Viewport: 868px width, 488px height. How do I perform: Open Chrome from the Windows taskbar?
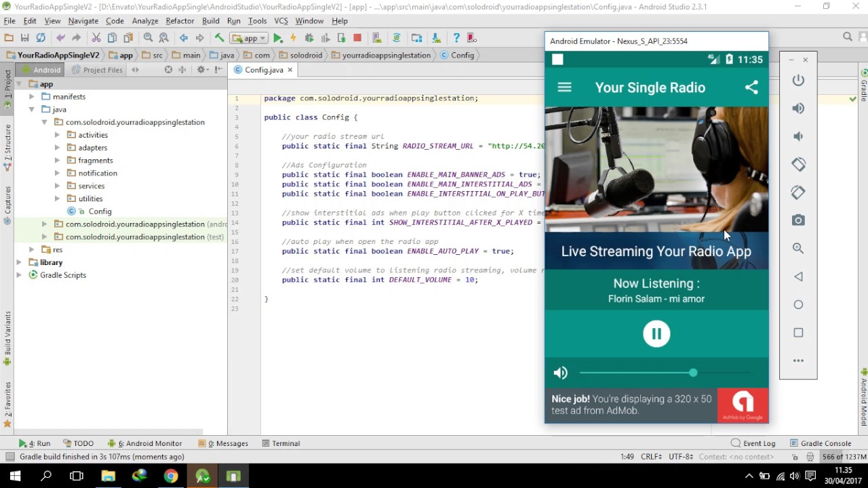tap(171, 476)
